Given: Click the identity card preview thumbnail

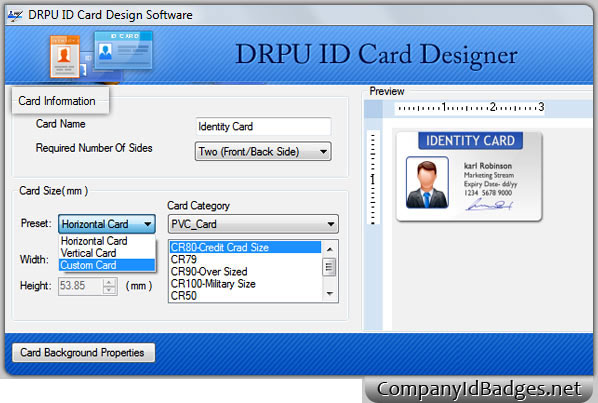Looking at the screenshot, I should pos(469,177).
